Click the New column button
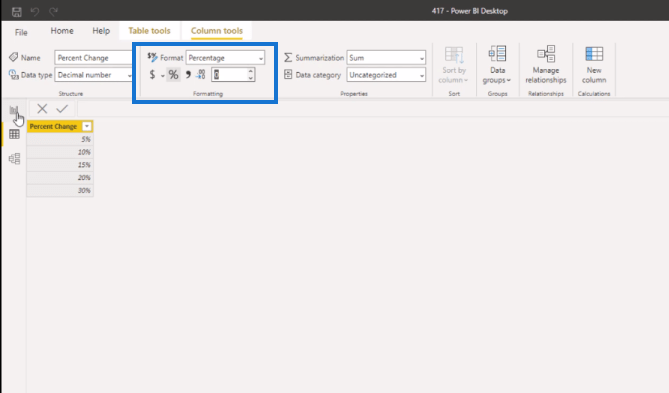The image size is (669, 393). pos(594,65)
